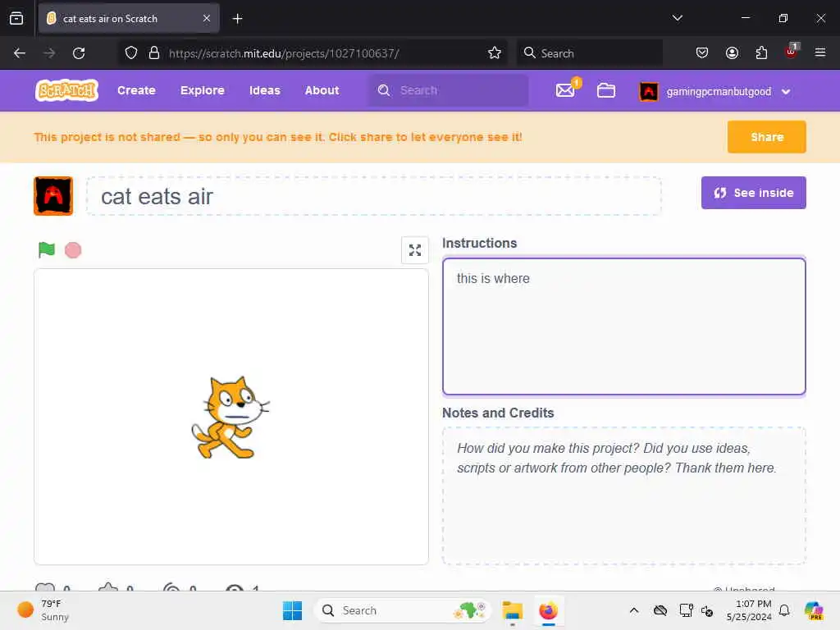Click the Firefox toolbar Search box
This screenshot has height=630, width=840.
click(589, 53)
